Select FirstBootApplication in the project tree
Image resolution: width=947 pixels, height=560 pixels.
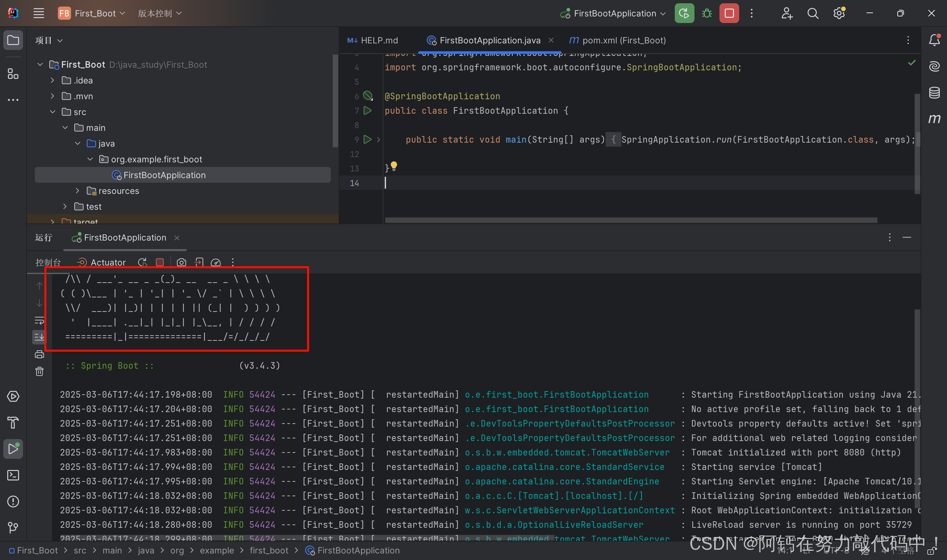165,175
